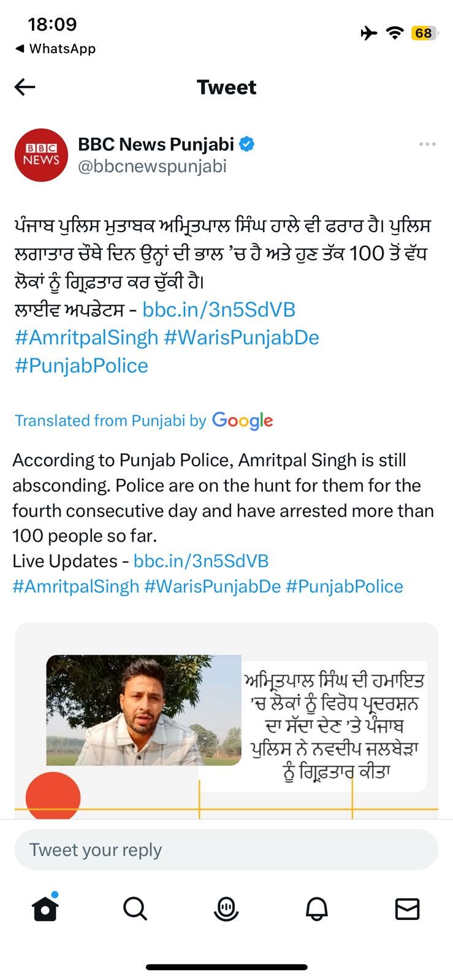453x980 pixels.
Task: Open the BBC News Punjabi account name
Action: click(156, 144)
